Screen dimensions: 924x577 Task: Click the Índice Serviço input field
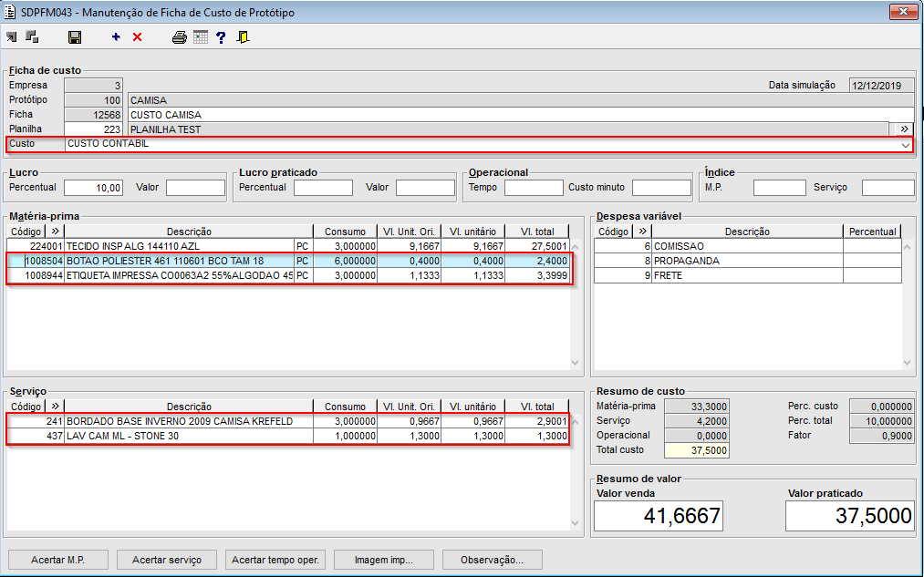click(888, 188)
